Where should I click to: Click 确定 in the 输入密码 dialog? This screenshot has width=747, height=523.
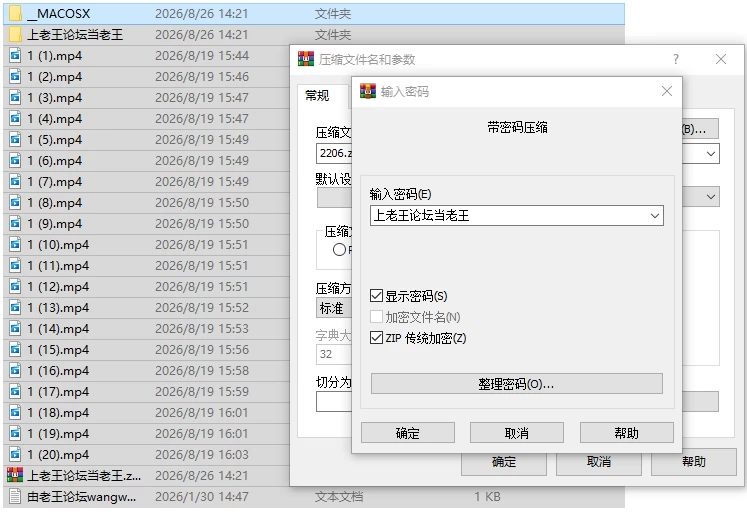[408, 433]
